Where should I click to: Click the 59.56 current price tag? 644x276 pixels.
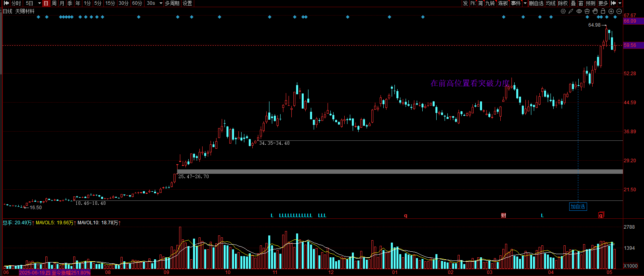point(633,45)
